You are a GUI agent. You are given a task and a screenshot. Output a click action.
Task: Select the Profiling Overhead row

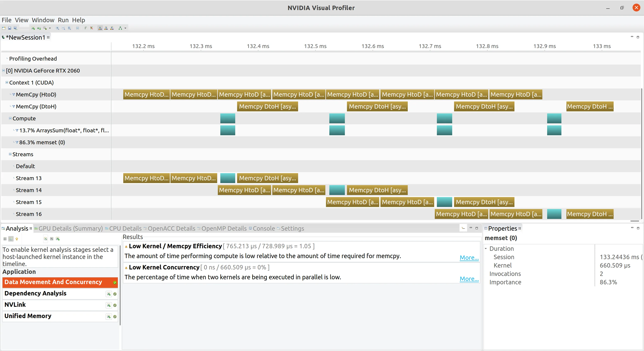(33, 58)
